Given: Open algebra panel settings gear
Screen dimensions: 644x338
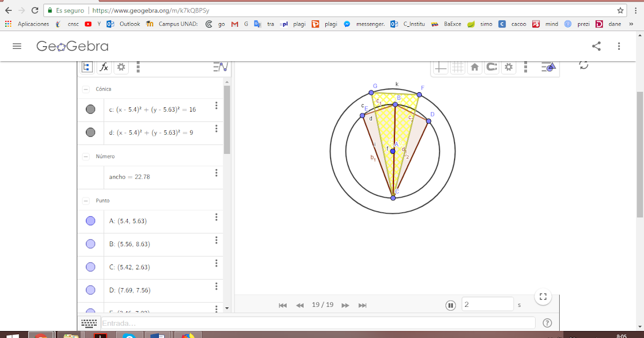Looking at the screenshot, I should 121,67.
